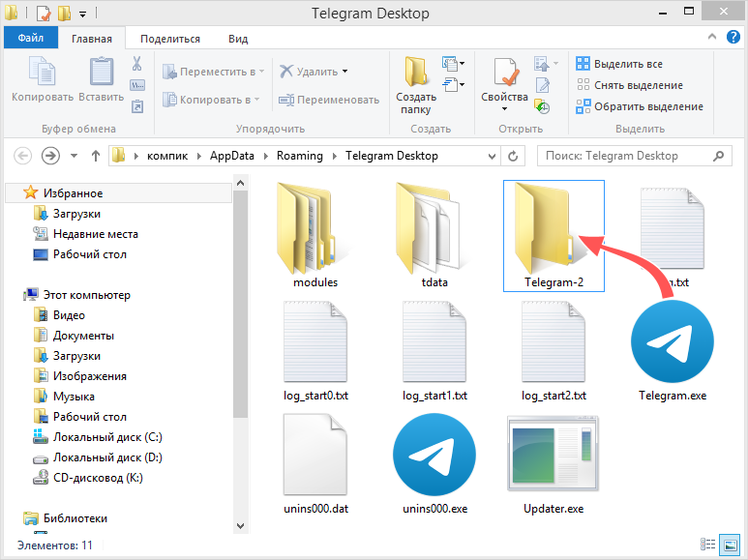This screenshot has height=560, width=748.
Task: Click the Create folder (Создать папку) icon
Action: point(415,72)
